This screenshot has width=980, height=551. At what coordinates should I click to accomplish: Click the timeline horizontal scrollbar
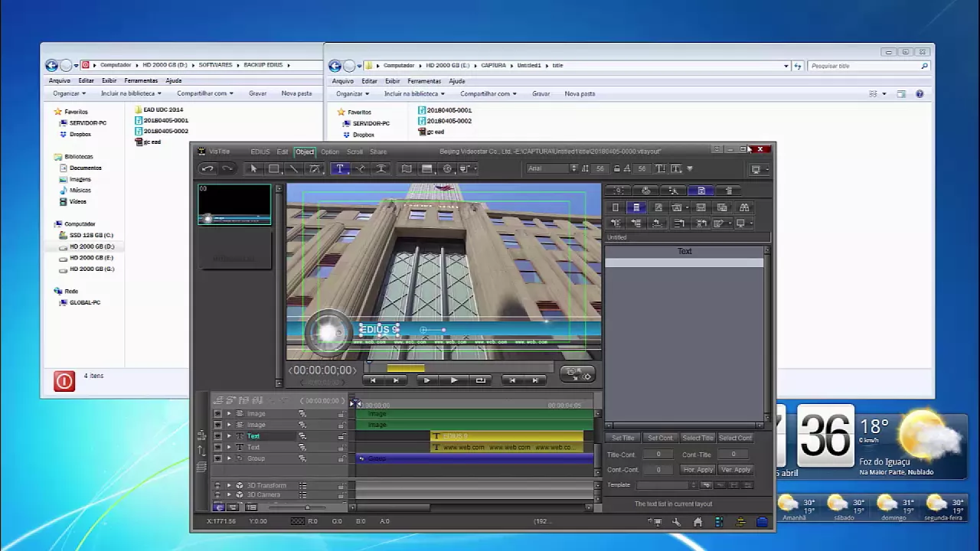pyautogui.click(x=392, y=507)
